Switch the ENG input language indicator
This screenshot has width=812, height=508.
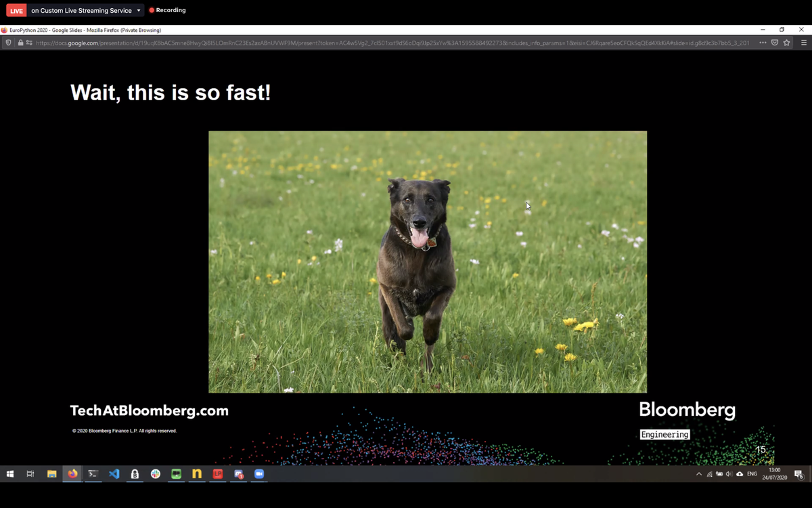pyautogui.click(x=752, y=474)
